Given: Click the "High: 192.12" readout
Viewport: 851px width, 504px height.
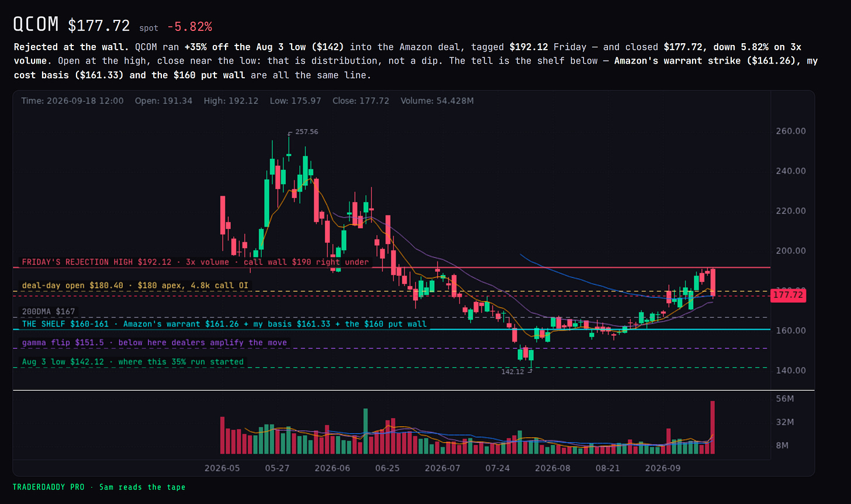Looking at the screenshot, I should [x=232, y=101].
